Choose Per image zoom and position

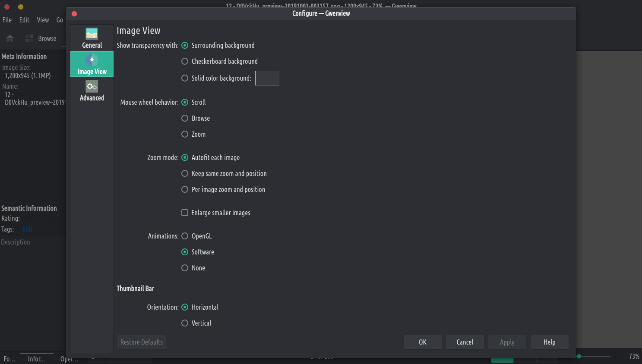(223, 189)
